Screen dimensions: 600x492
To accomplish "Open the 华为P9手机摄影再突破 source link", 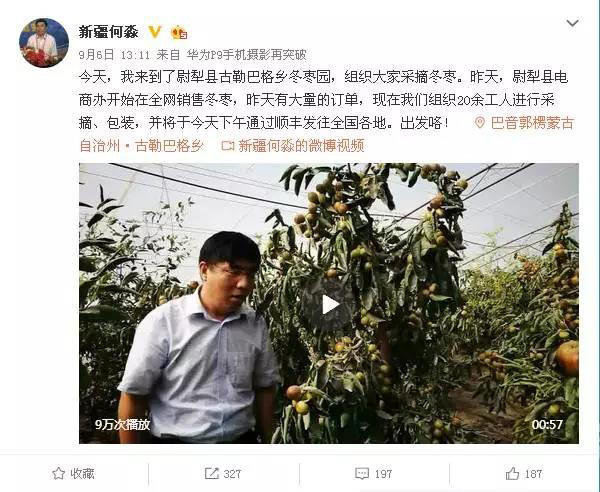I will (246, 55).
